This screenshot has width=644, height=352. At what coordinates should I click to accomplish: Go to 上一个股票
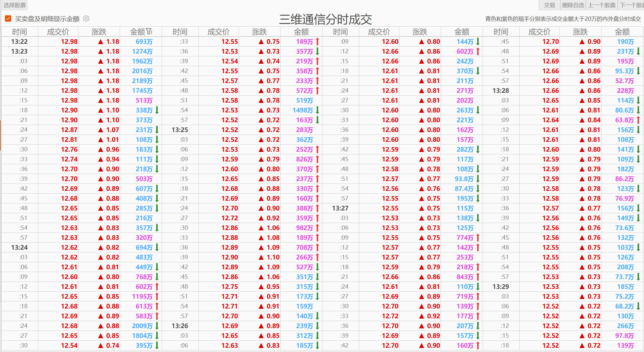602,5
